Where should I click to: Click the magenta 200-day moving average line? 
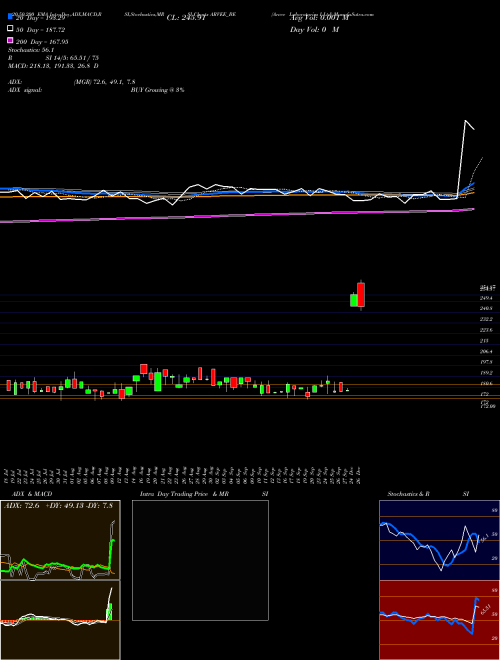tap(237, 215)
